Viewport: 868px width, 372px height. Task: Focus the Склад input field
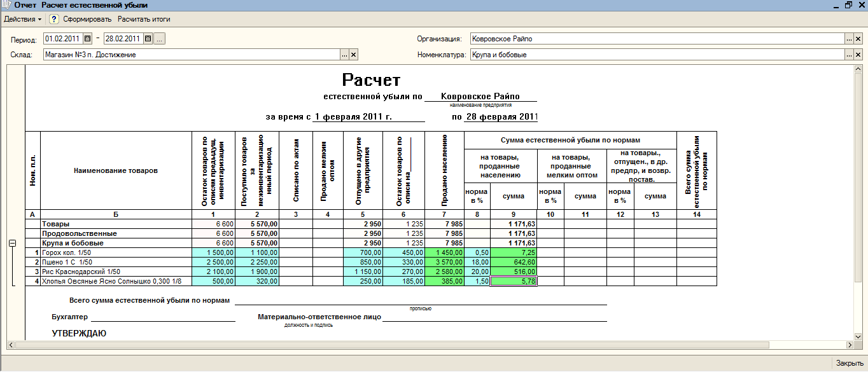coord(192,55)
